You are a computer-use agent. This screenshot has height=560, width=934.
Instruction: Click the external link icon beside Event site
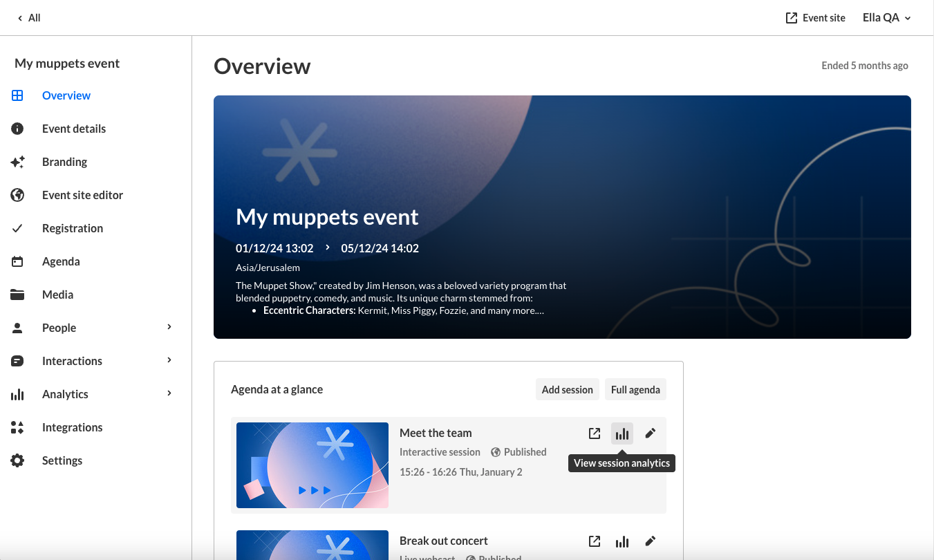point(792,18)
